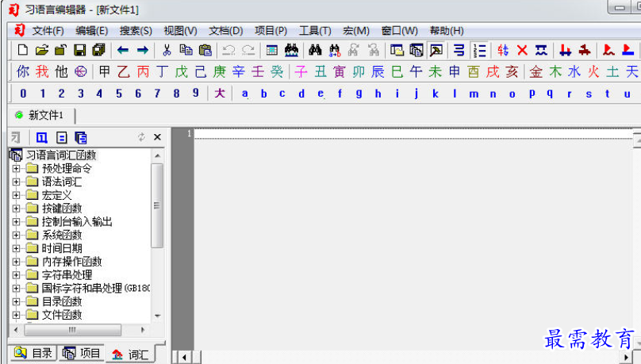The image size is (641, 364).
Task: Expand the 字符串处理 folder
Action: [16, 275]
